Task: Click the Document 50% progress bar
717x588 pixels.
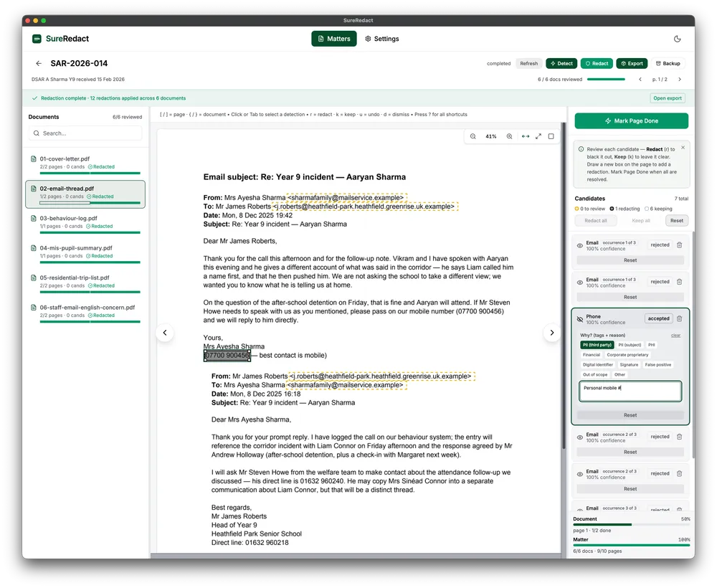Action: click(631, 524)
